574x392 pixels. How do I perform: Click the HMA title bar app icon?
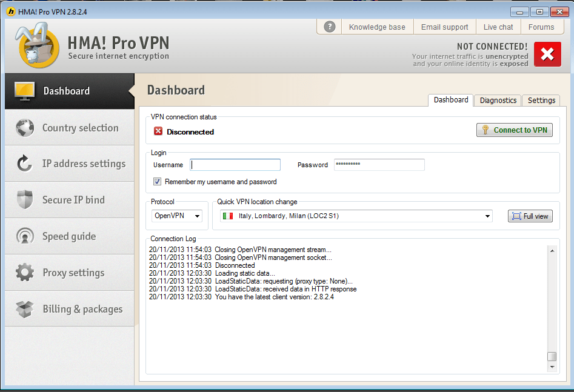click(x=12, y=12)
